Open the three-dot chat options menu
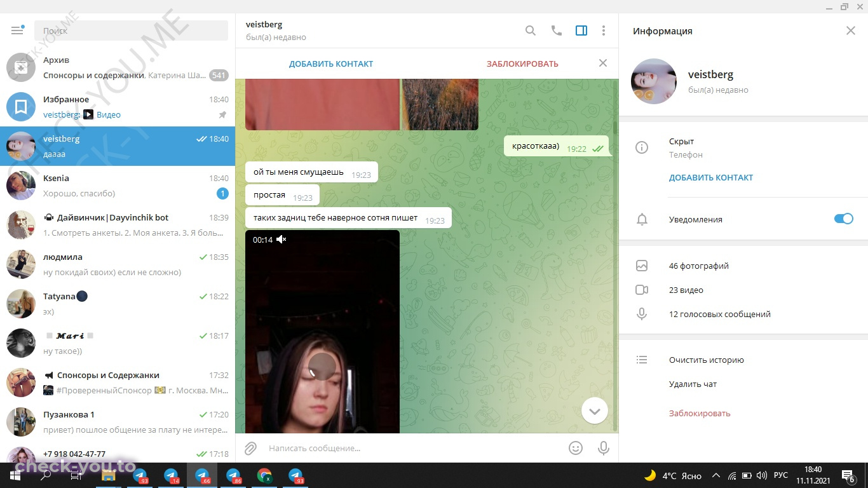The width and height of the screenshot is (868, 488). coord(604,30)
